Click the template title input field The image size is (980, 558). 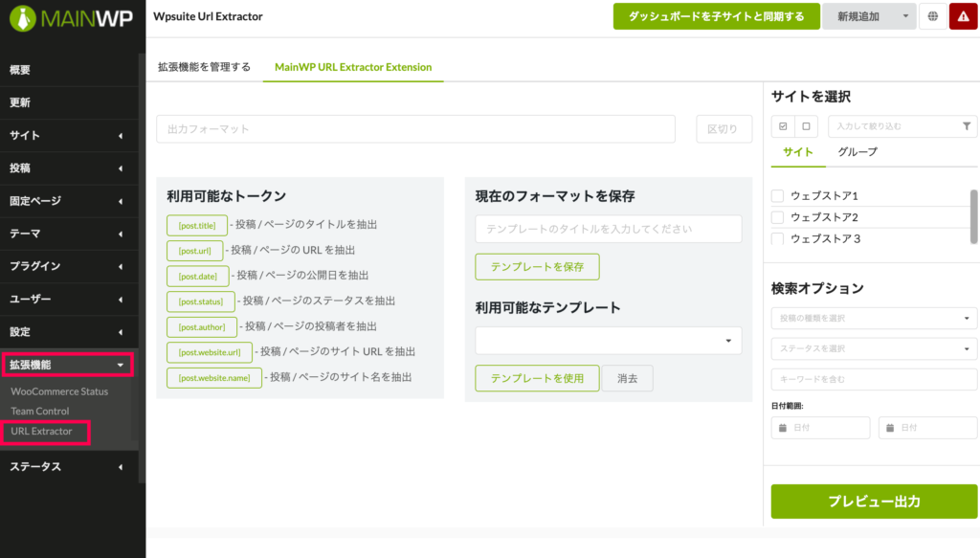608,230
